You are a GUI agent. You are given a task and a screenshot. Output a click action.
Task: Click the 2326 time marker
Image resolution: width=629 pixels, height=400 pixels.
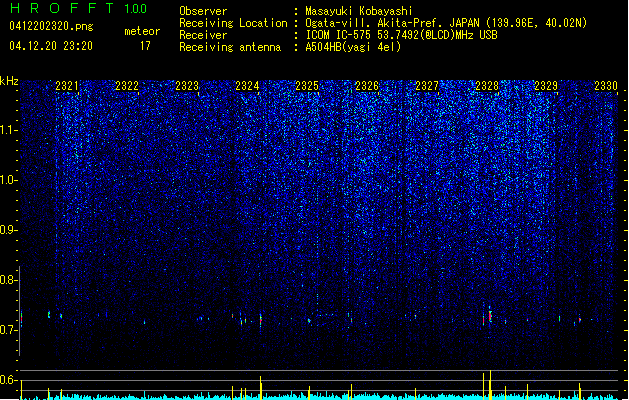pos(367,85)
